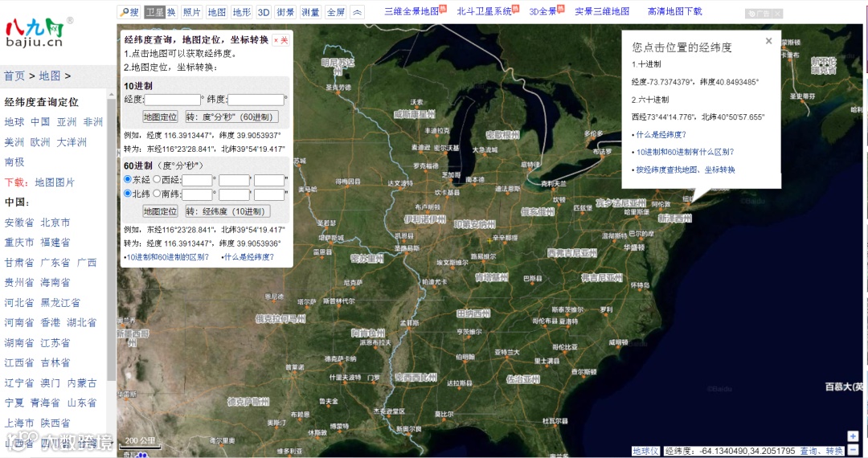This screenshot has width=868, height=458.
Task: Open the 美洲 sidebar link
Action: (x=14, y=142)
